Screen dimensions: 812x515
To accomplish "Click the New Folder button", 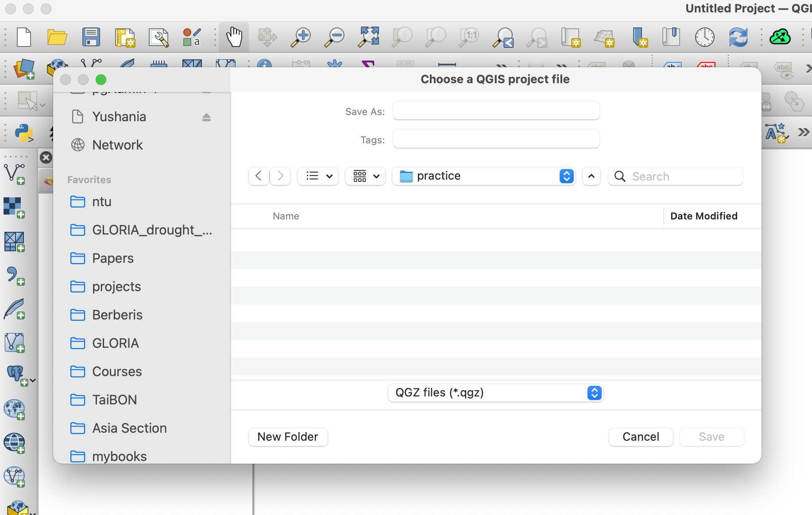I will 288,437.
